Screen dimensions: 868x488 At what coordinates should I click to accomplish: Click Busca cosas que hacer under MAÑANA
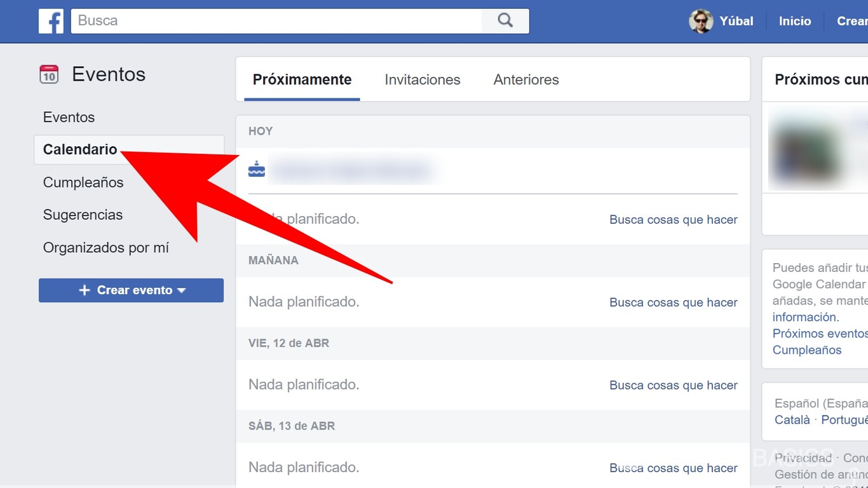(673, 302)
